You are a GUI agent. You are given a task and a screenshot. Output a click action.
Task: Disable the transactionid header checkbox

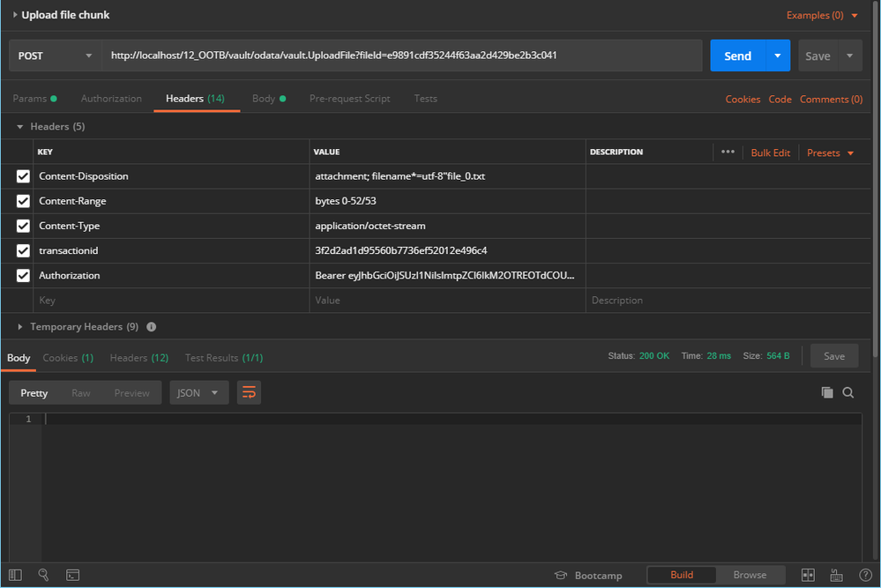(23, 250)
